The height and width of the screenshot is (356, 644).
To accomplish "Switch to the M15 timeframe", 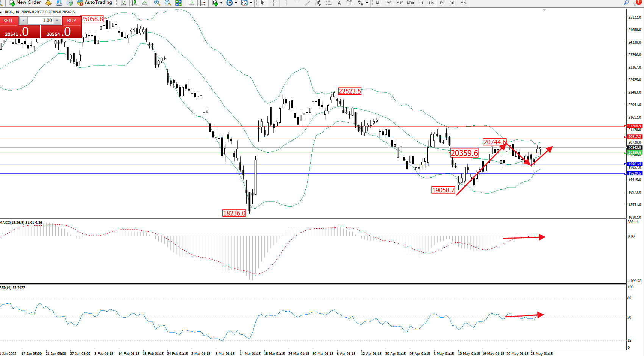I will [x=400, y=3].
